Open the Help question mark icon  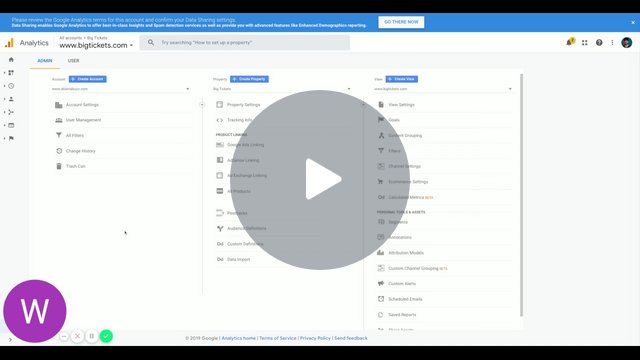[x=599, y=42]
